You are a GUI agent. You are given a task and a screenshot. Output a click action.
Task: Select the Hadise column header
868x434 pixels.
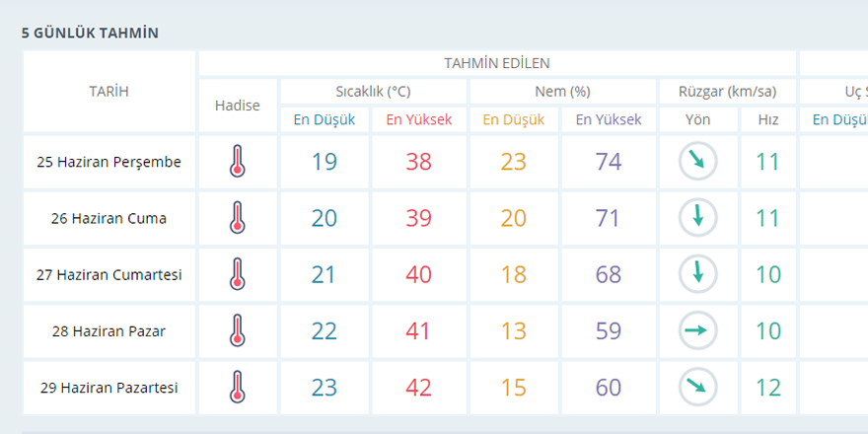point(238,106)
